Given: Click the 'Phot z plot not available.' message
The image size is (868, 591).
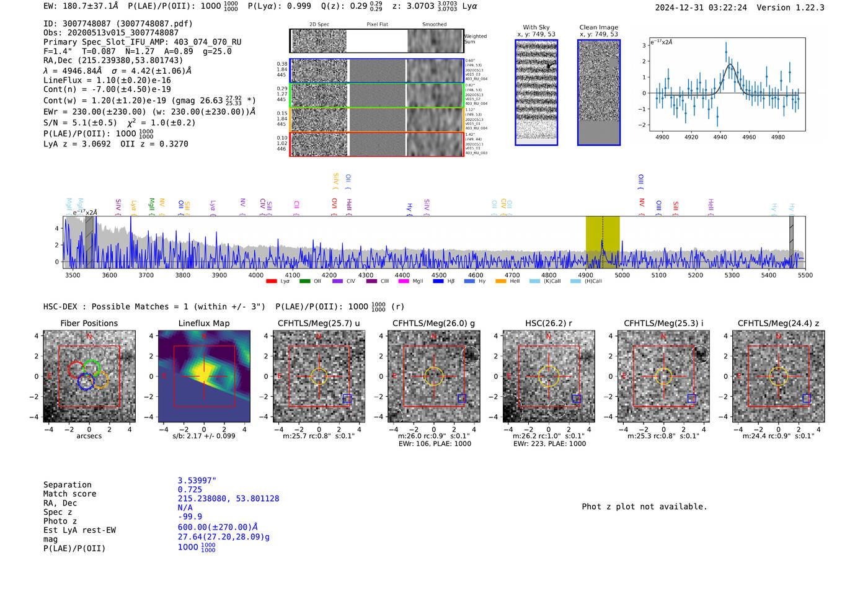Looking at the screenshot, I should tap(645, 507).
